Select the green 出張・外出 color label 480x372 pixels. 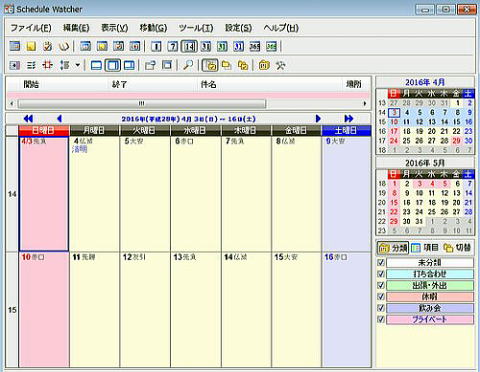pyautogui.click(x=430, y=285)
